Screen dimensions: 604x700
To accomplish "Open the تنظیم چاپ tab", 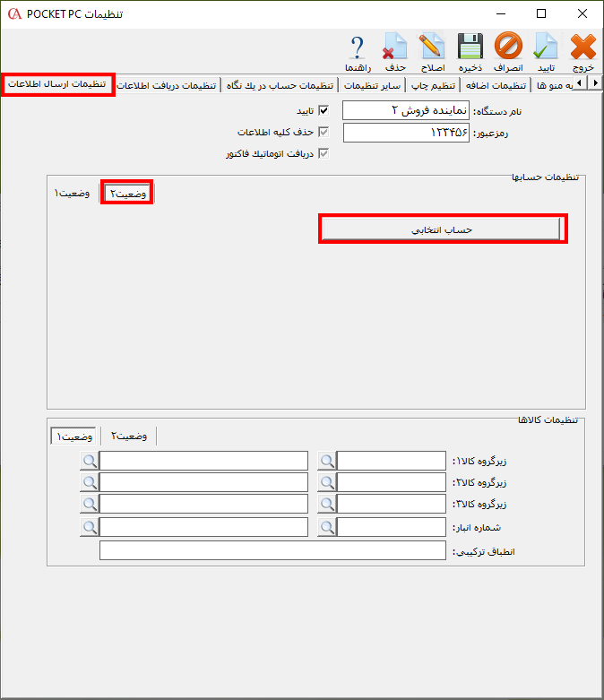I will [433, 85].
